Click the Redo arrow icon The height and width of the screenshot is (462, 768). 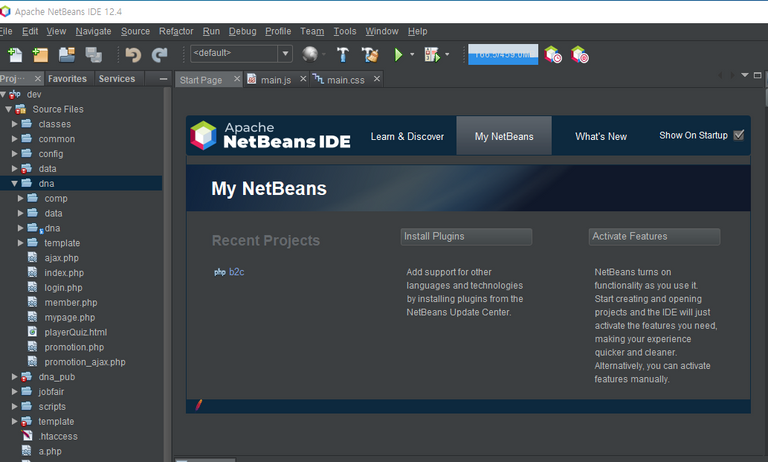159,54
